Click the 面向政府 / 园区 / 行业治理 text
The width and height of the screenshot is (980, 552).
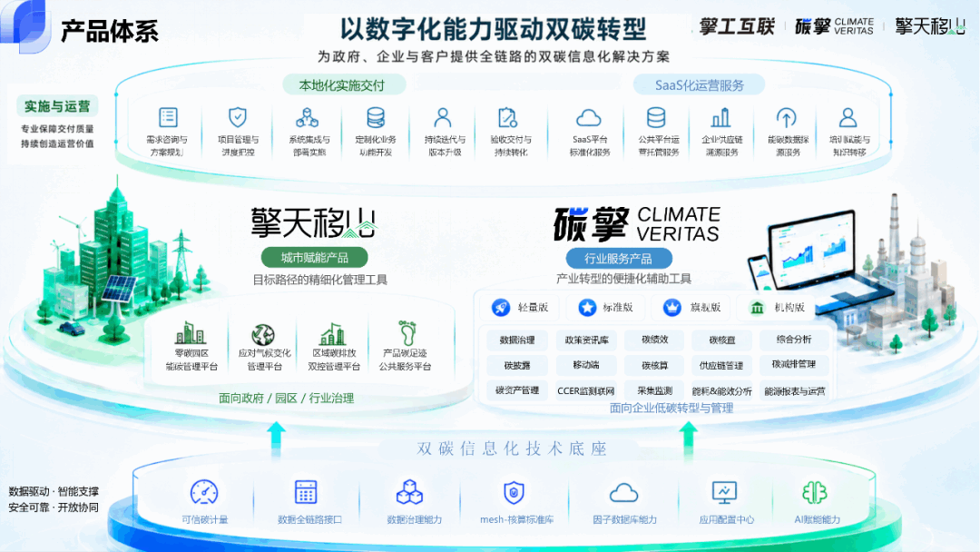286,399
